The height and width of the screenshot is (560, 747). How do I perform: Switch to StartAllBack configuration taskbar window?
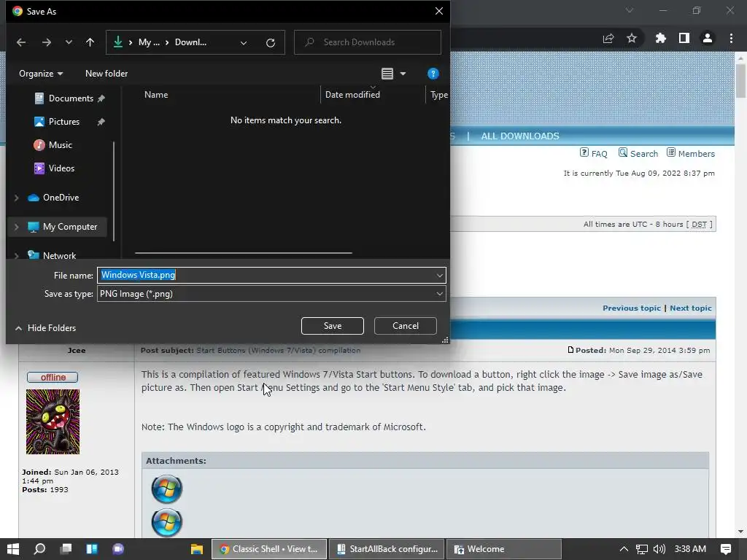point(387,549)
